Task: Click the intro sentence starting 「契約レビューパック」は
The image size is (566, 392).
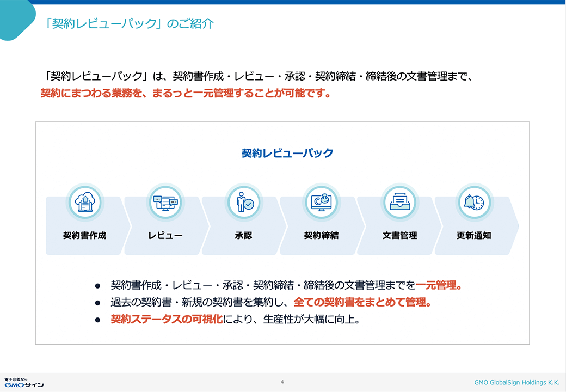Action: coord(257,76)
